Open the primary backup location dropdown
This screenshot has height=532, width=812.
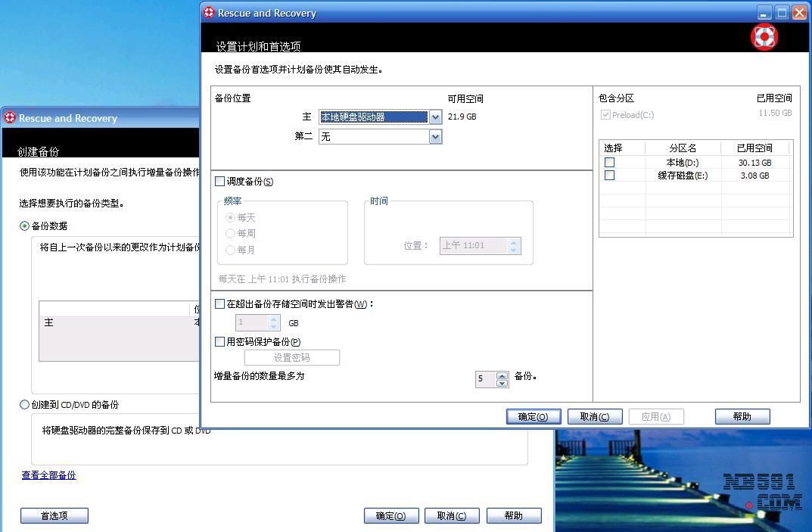pos(435,117)
